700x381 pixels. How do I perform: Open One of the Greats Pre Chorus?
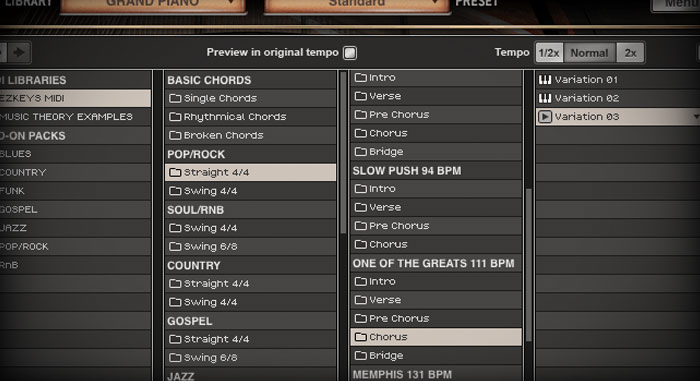click(x=436, y=318)
